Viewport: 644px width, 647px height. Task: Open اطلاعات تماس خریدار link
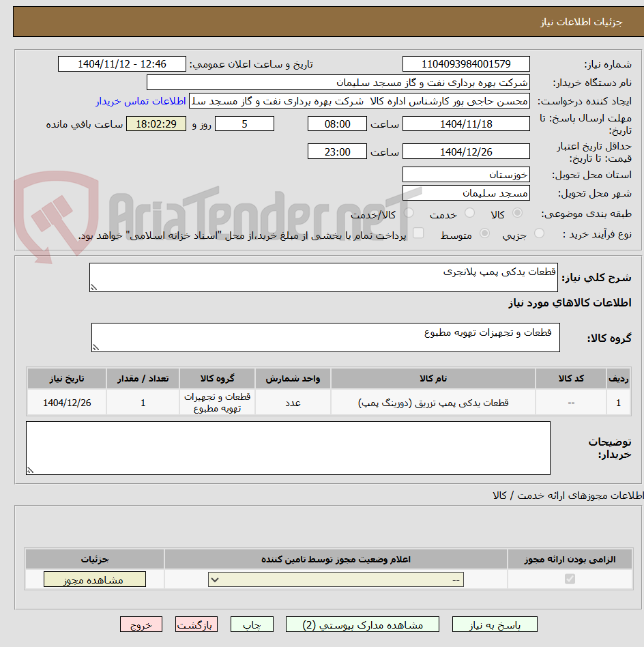tap(141, 101)
